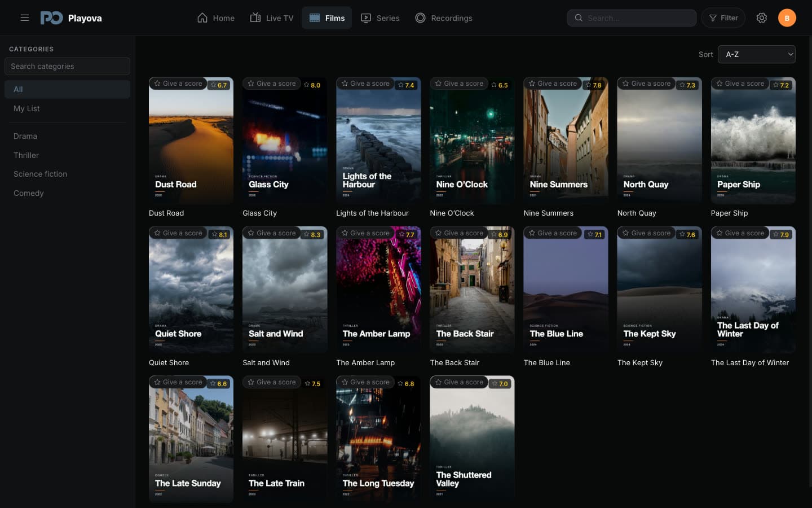Click the Filter button
The height and width of the screenshot is (508, 812).
(x=723, y=18)
